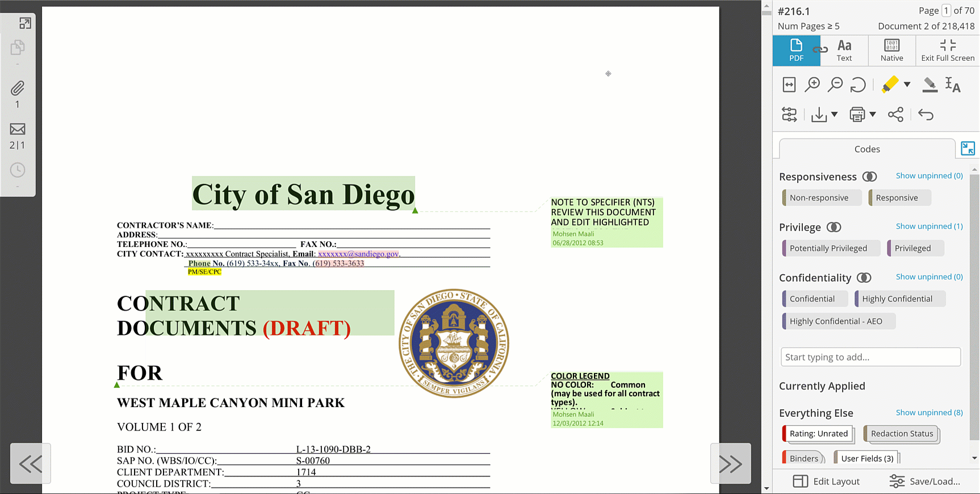
Task: Open the download options dropdown arrow
Action: (x=834, y=114)
